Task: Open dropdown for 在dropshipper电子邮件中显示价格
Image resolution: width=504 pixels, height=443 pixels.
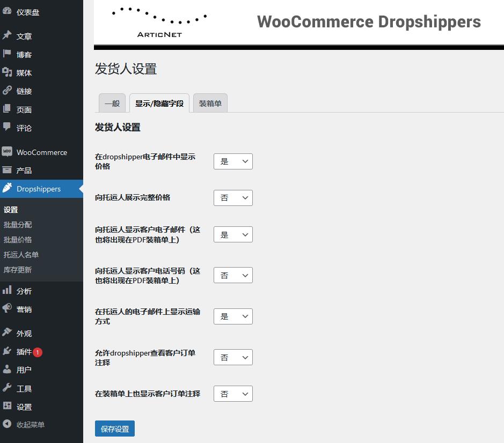Action: click(233, 161)
